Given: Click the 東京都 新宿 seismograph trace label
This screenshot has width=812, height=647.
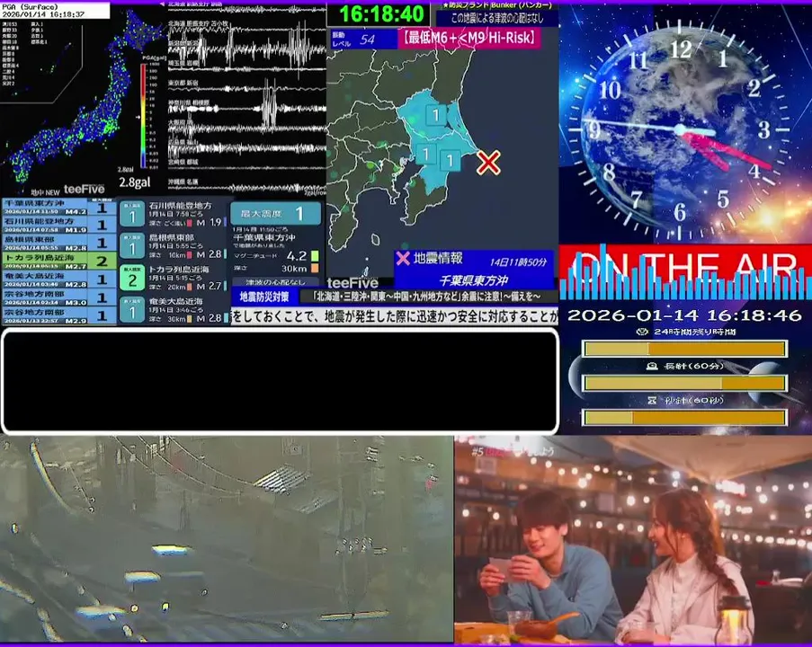Looking at the screenshot, I should 183,83.
